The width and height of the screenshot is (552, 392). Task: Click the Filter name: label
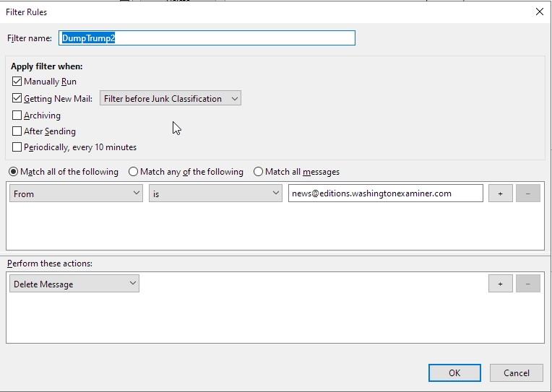[x=30, y=38]
